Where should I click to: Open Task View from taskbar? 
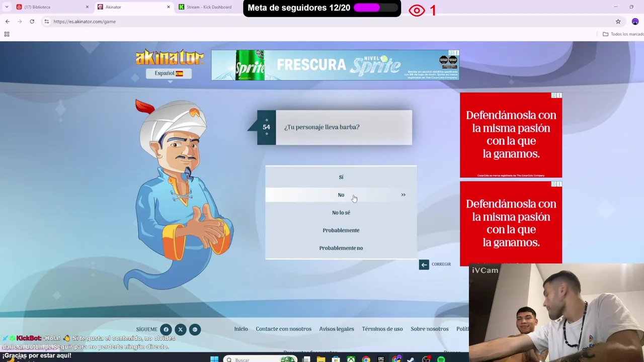pyautogui.click(x=306, y=359)
